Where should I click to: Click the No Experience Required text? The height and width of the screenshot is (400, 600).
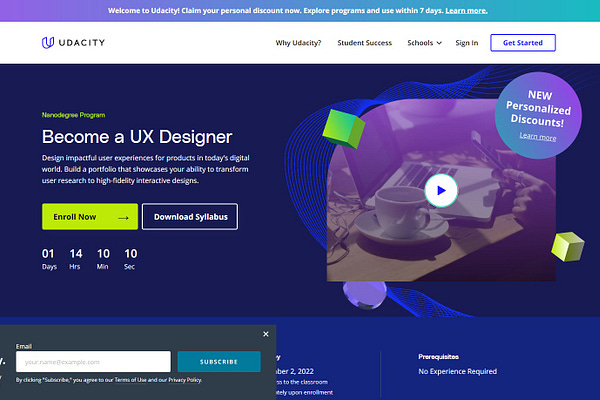458,371
